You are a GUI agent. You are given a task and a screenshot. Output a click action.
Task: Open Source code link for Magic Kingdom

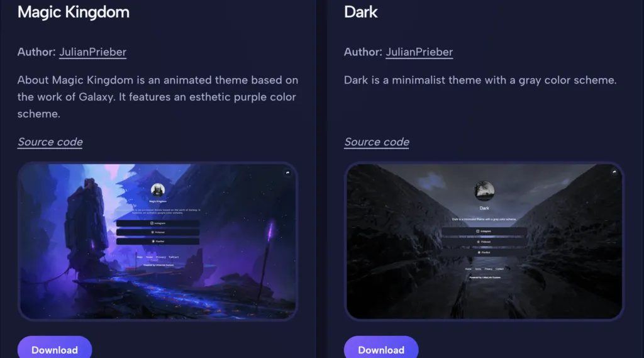pyautogui.click(x=50, y=142)
